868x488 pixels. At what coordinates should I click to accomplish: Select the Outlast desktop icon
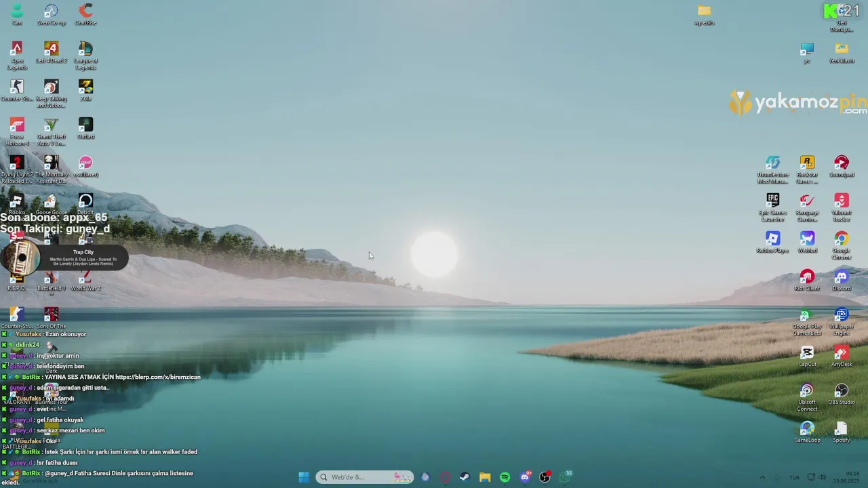point(85,128)
